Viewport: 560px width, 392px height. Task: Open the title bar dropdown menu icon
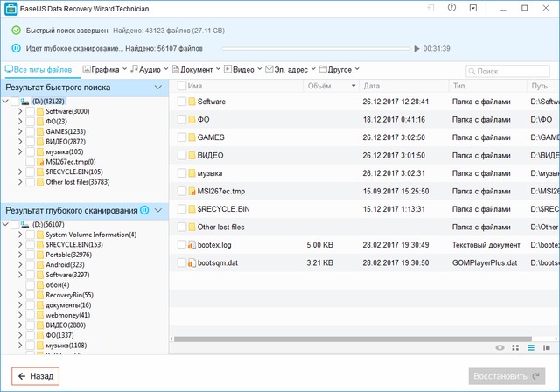click(x=474, y=9)
